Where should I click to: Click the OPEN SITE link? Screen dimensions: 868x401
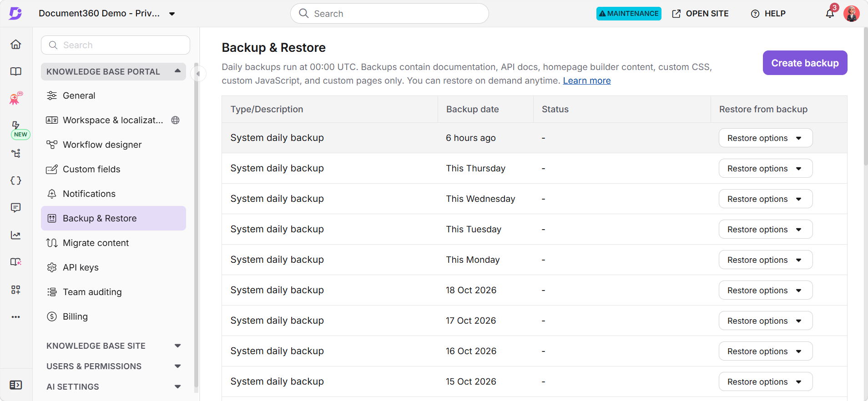point(700,14)
